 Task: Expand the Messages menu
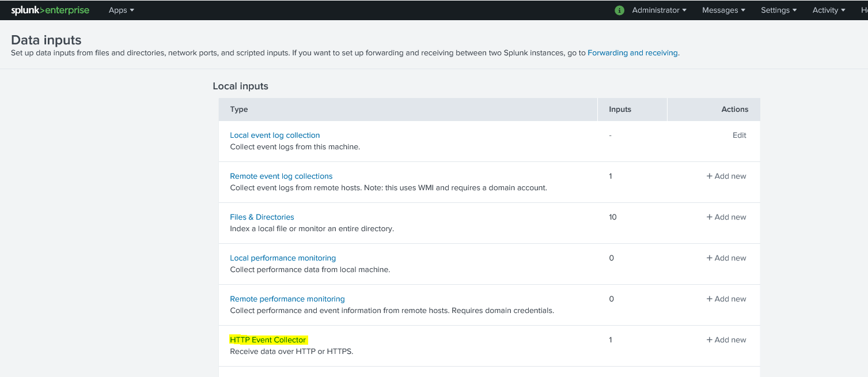724,10
